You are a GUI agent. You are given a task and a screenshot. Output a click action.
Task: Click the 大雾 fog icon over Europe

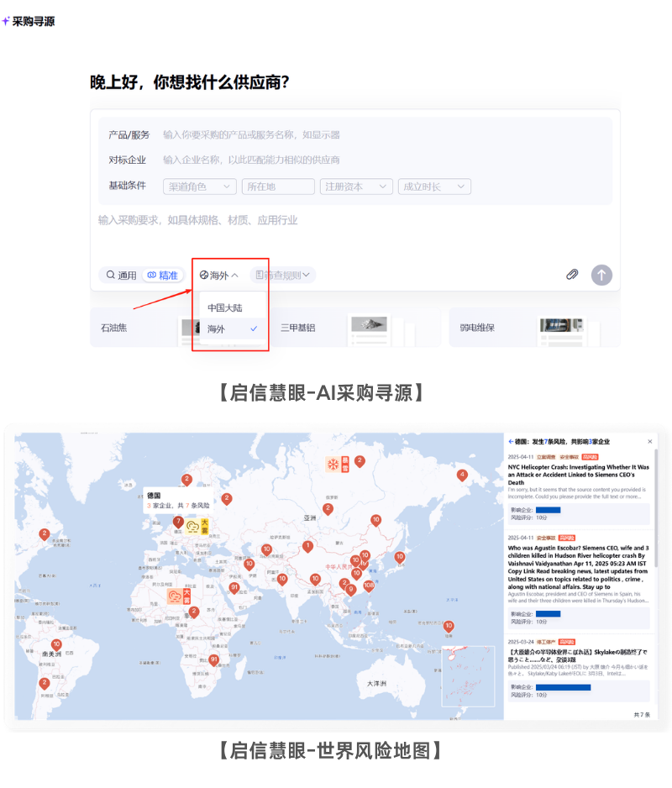pos(198,528)
